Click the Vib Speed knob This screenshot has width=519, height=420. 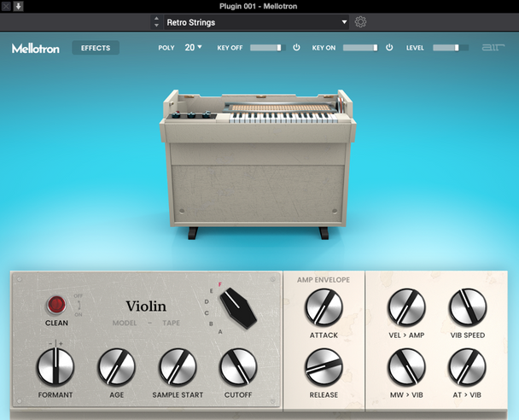point(467,307)
